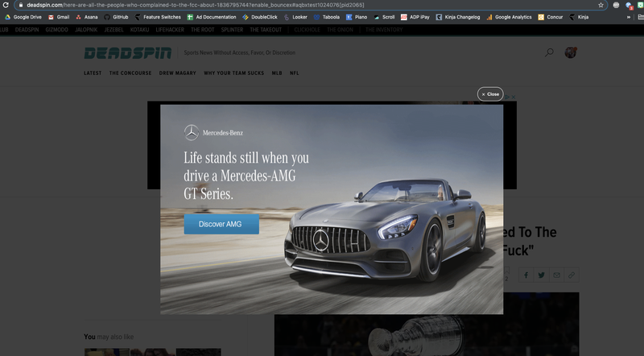644x356 pixels.
Task: Share article on Facebook
Action: [x=526, y=275]
